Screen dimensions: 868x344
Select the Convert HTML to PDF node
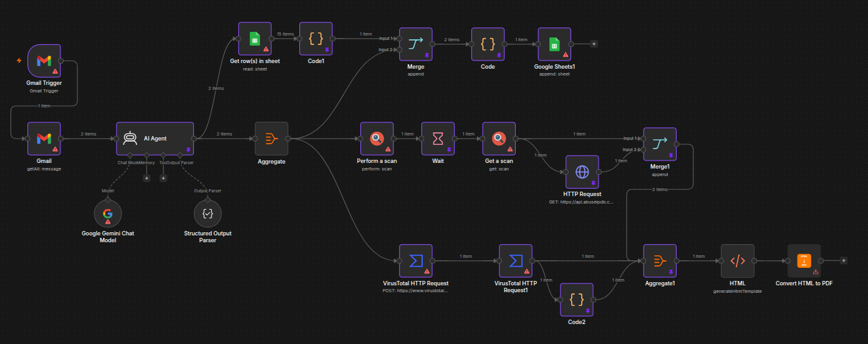point(804,261)
